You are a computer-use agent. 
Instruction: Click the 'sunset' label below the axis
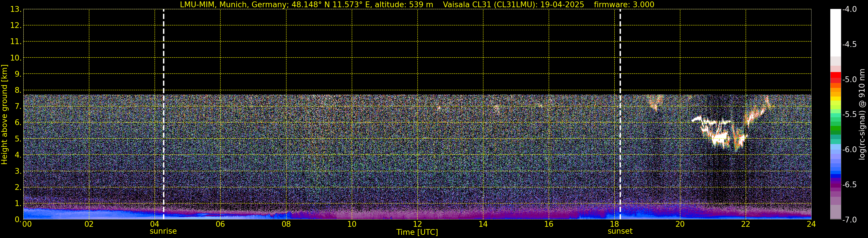(x=620, y=231)
